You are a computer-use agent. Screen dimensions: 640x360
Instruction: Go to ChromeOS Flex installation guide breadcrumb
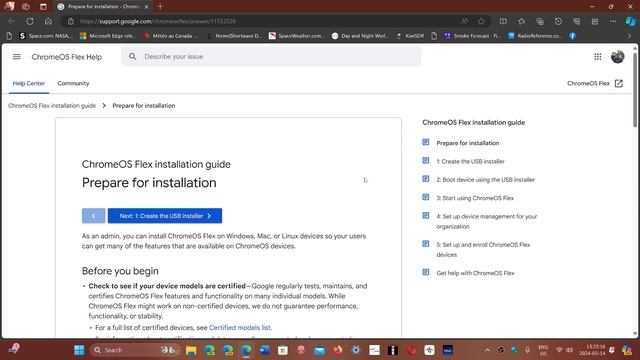pyautogui.click(x=52, y=105)
